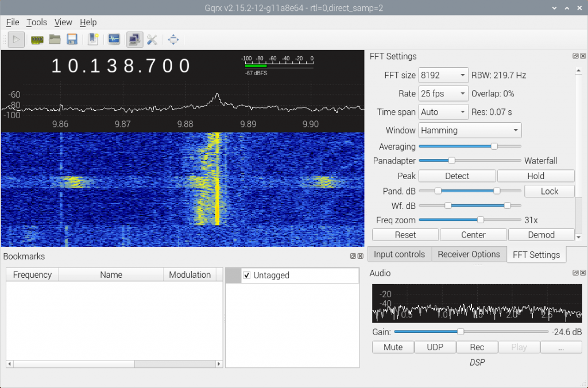Open the Configure I/O devices icon
Screen dimensions: 588x388
[37, 39]
